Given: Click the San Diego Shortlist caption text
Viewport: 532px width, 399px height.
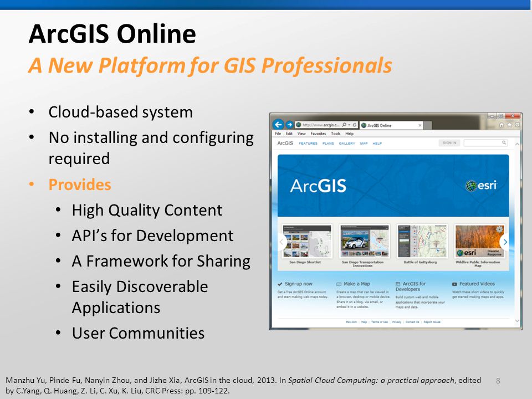Looking at the screenshot, I should 305,262.
